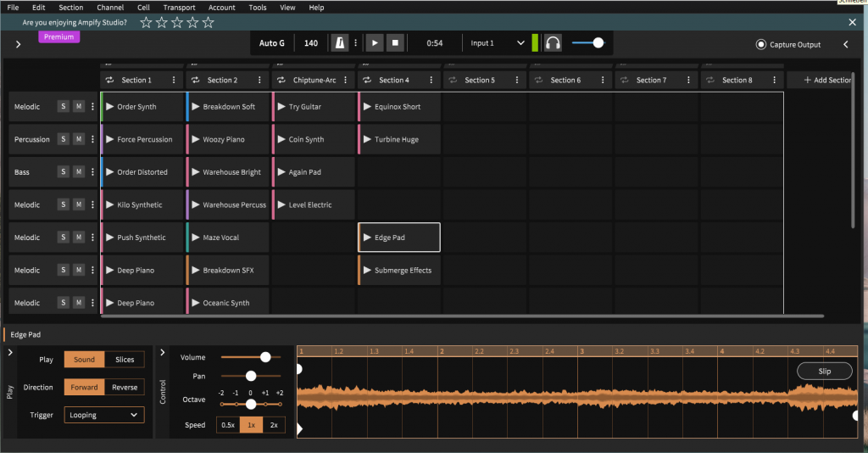Open the Channel menu
Screen dimensions: 868x453
(110, 8)
